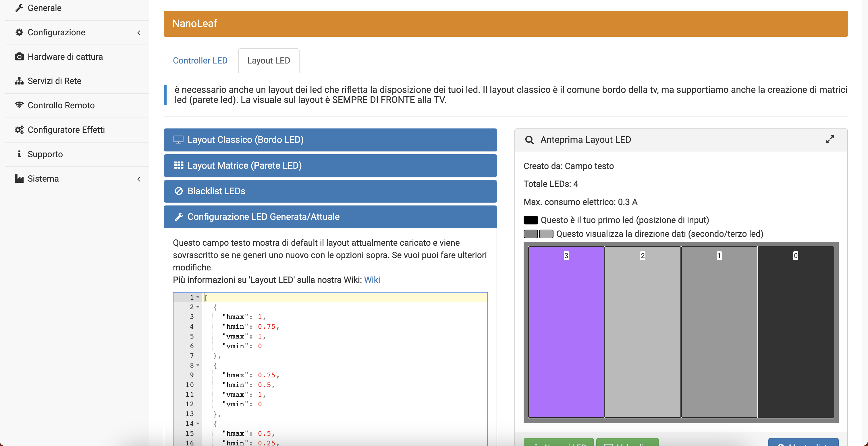This screenshot has width=868, height=446.
Task: Click the Controllo Remoto wifi icon
Action: pyautogui.click(x=19, y=105)
